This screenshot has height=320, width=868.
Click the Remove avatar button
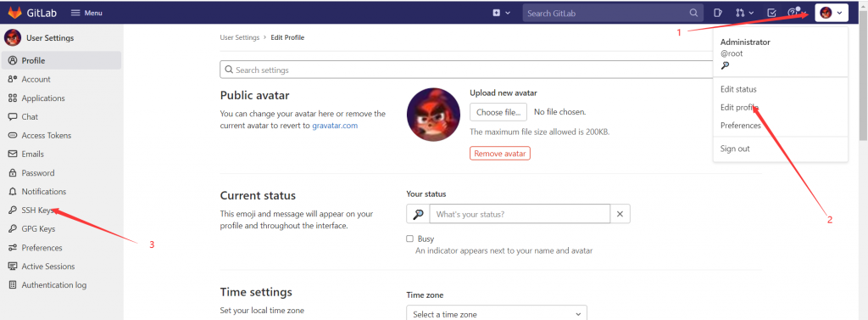[x=500, y=153]
